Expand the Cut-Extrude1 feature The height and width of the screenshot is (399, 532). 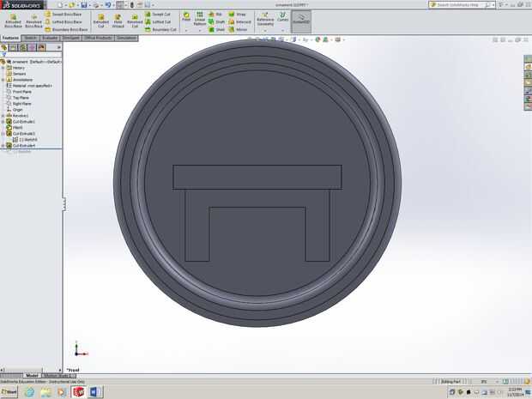click(x=3, y=122)
